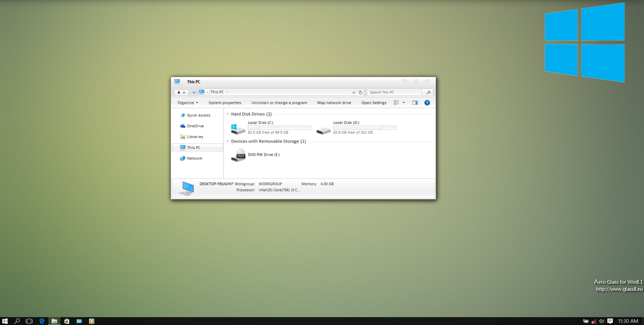Click the computer icon in address bar

(202, 92)
